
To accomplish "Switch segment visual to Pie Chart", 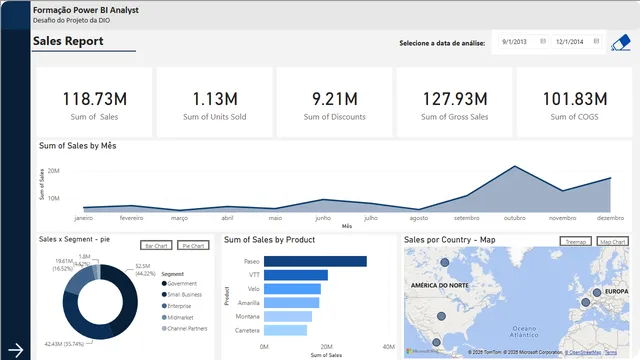I will (x=193, y=245).
